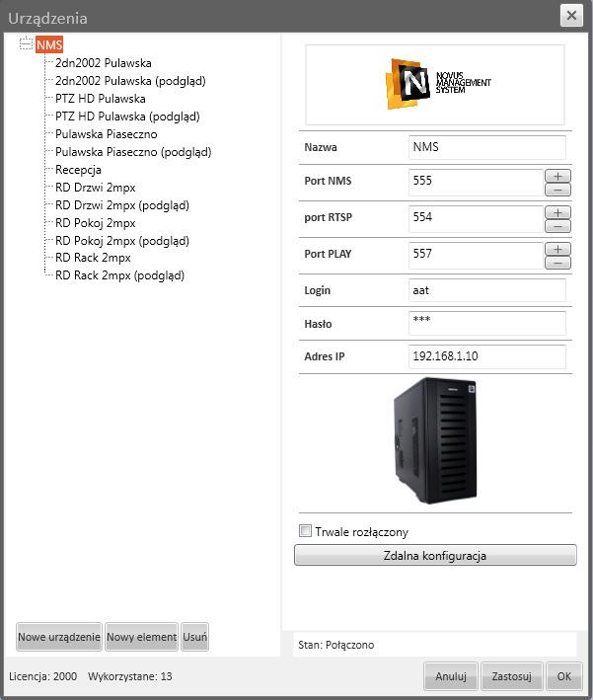This screenshot has height=700, width=593.
Task: Select PTZ HD Pulawska camera
Action: [101, 99]
